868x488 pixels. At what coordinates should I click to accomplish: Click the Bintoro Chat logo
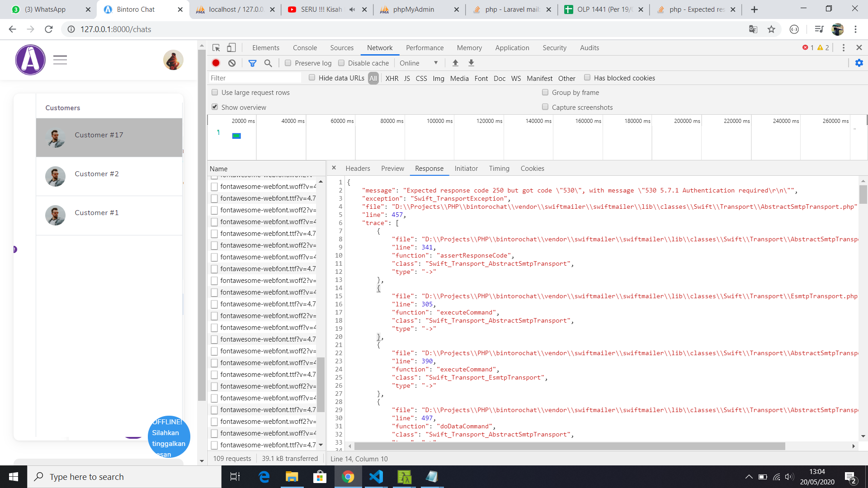tap(30, 60)
